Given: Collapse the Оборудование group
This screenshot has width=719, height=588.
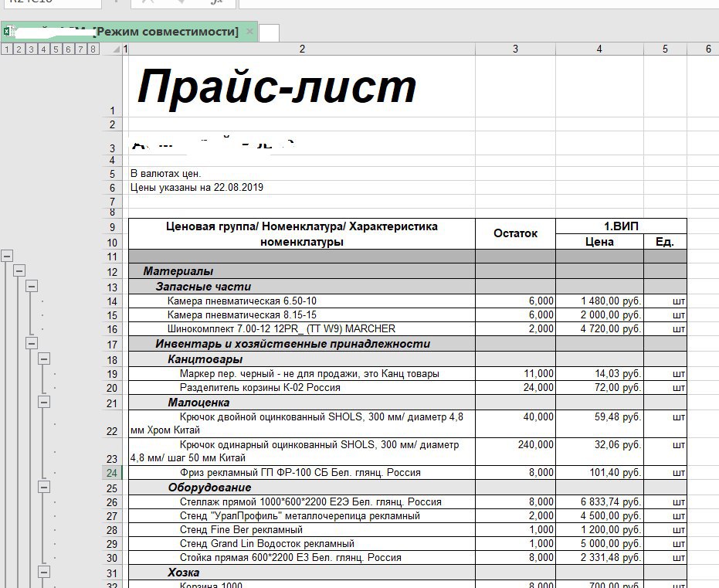Looking at the screenshot, I should coord(43,487).
